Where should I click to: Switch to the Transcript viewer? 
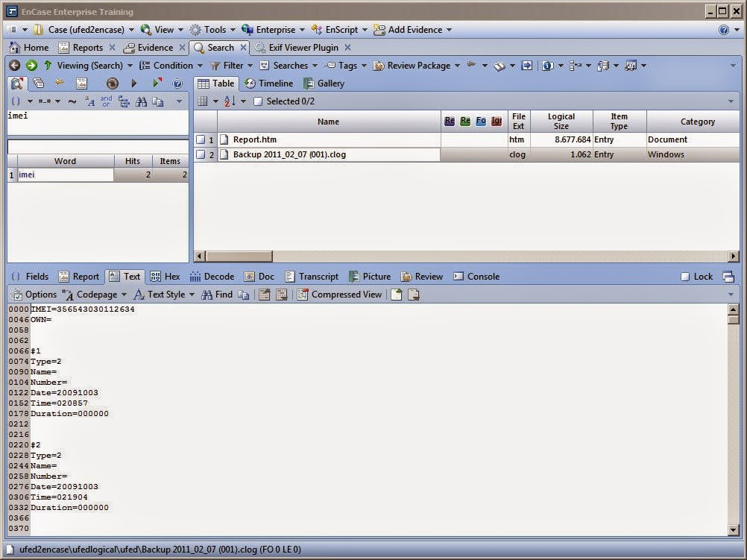click(312, 276)
